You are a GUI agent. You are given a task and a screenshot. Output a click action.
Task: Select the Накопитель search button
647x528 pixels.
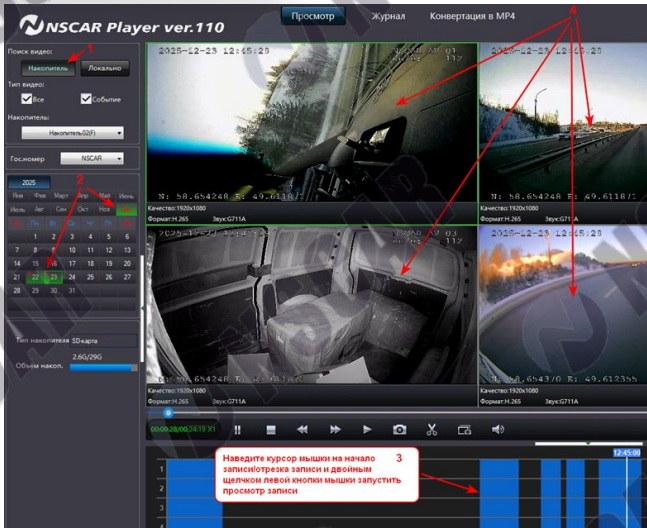(x=48, y=68)
